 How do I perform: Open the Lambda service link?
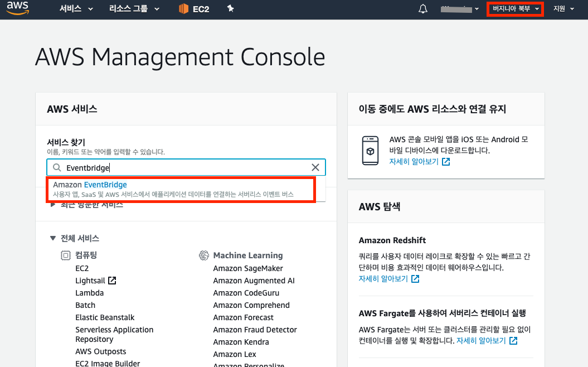89,293
